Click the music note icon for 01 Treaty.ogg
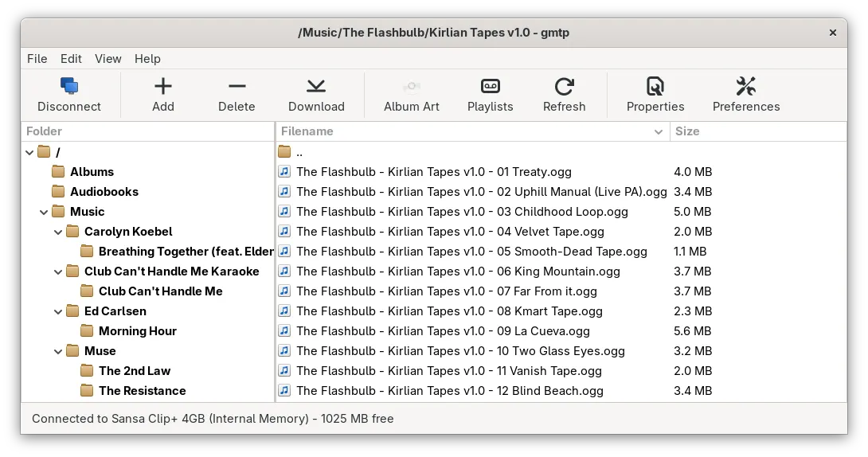Screen dimensions: 868x457 point(284,171)
